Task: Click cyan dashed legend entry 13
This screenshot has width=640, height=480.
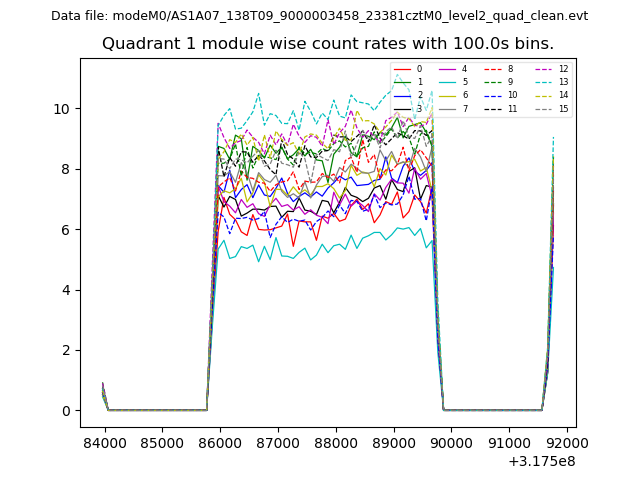Action: click(545, 82)
